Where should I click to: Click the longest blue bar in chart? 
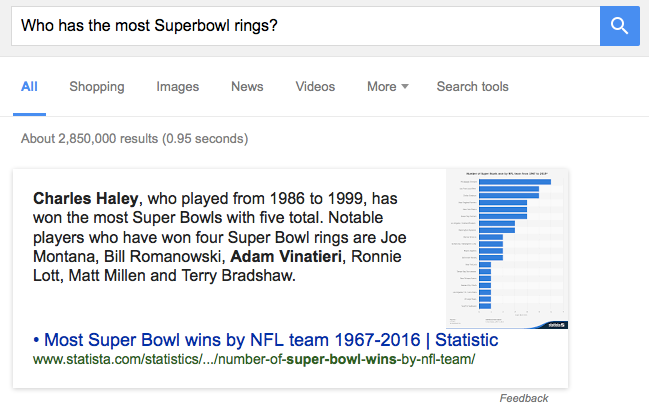click(515, 182)
